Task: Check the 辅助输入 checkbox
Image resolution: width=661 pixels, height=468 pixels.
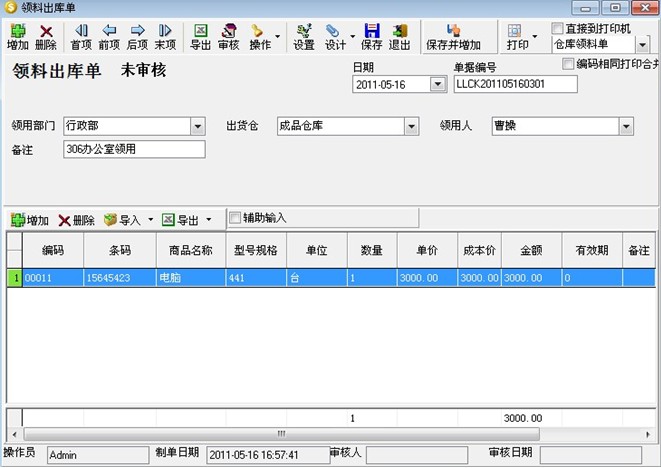Action: [x=235, y=218]
